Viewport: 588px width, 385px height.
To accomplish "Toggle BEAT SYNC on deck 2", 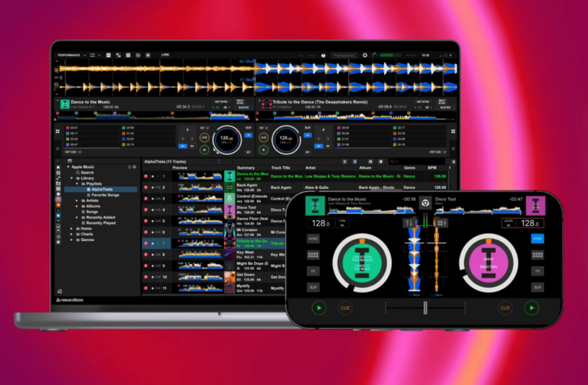I will pos(442,101).
